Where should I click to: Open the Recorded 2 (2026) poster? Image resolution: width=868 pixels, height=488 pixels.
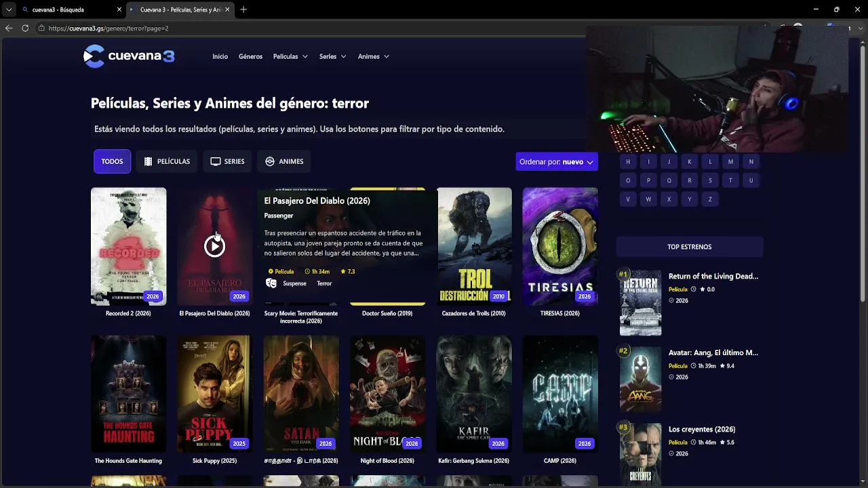click(x=128, y=246)
